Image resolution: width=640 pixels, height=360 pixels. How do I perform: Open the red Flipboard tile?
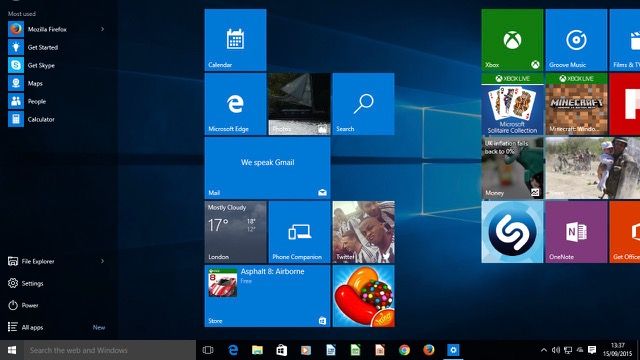624,104
